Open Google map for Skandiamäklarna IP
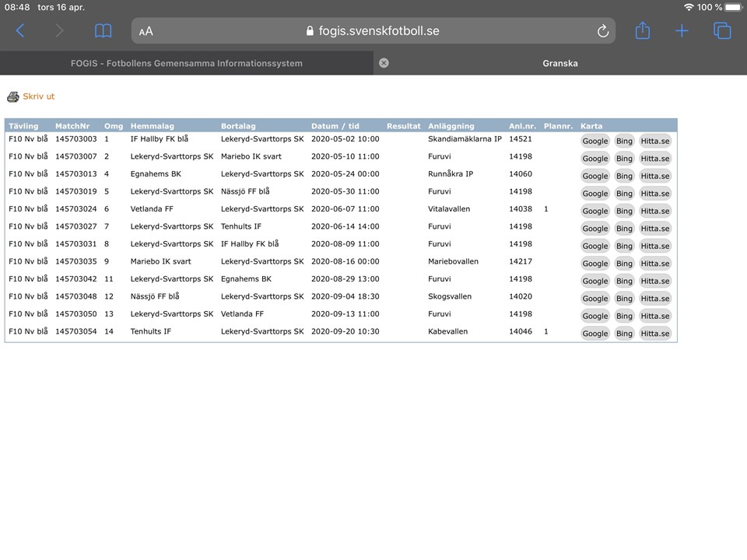 pos(595,141)
